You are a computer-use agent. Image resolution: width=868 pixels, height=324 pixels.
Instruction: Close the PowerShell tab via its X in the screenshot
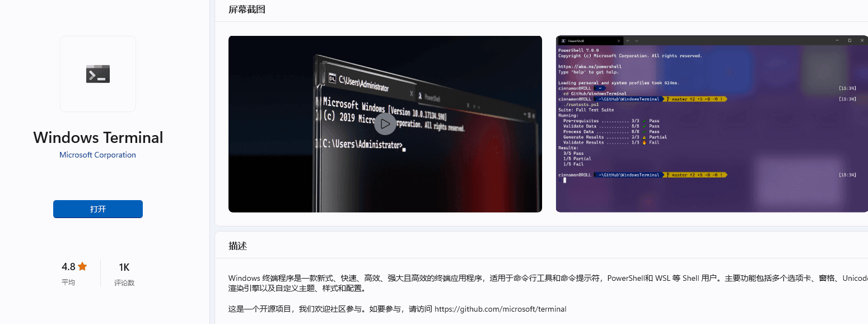point(619,40)
